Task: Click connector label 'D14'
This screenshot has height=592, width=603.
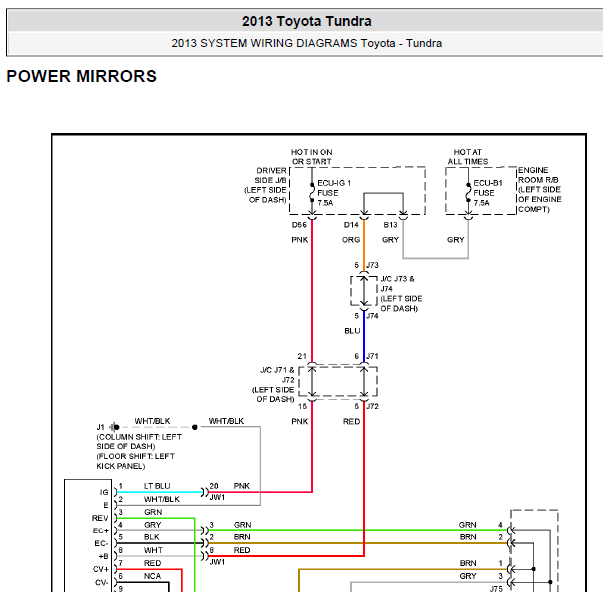Action: 351,225
